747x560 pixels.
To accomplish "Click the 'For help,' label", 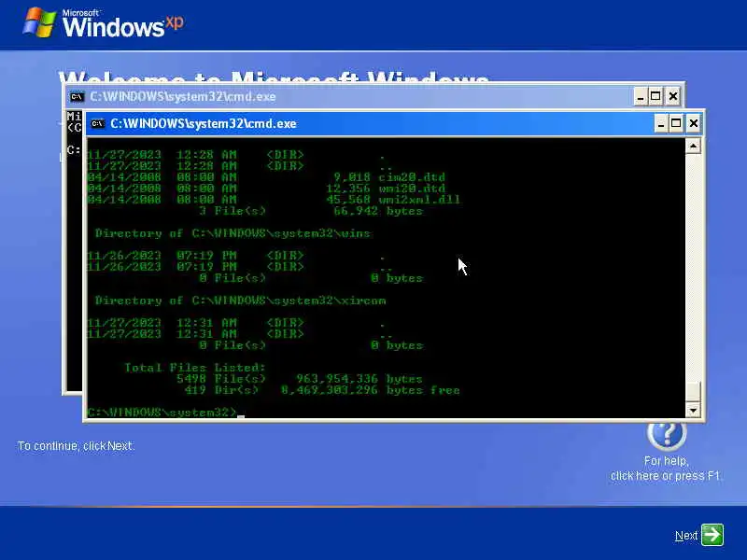I will 666,461.
